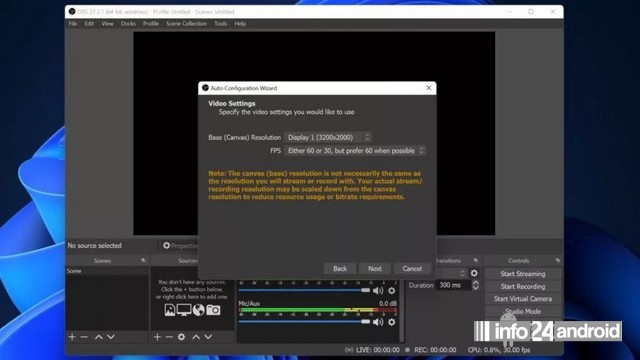This screenshot has height=360, width=640.
Task: Click Start Recording in Controls
Action: (x=523, y=287)
